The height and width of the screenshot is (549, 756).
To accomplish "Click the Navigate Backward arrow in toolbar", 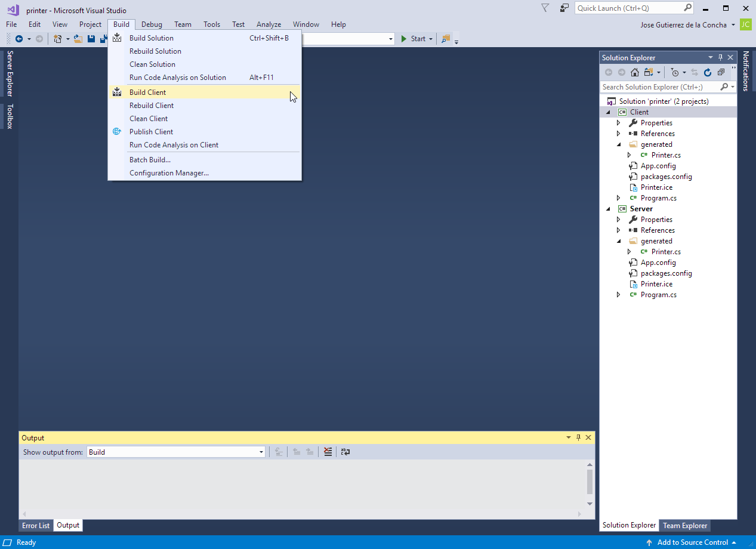I will point(19,39).
